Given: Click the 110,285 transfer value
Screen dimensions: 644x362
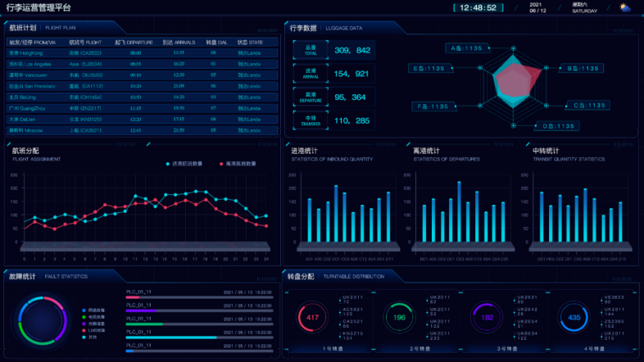Looking at the screenshot, I should [x=352, y=120].
